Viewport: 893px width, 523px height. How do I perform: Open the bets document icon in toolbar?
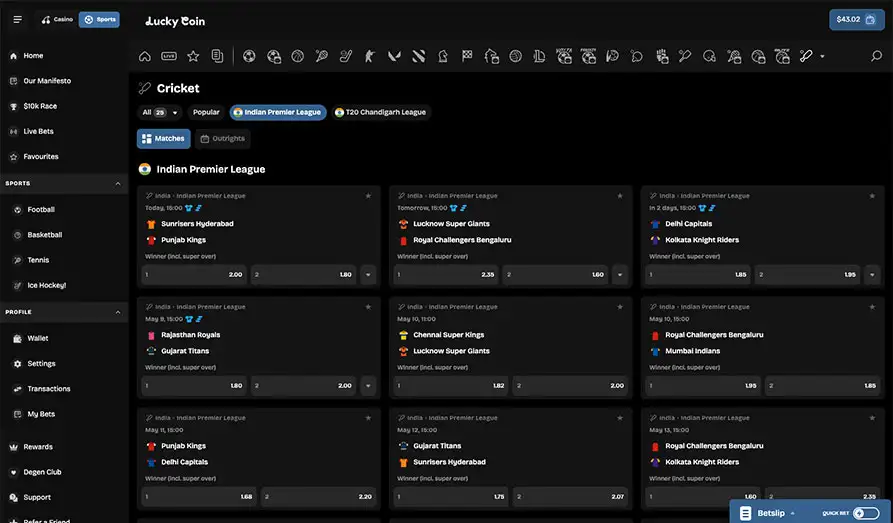pyautogui.click(x=217, y=56)
